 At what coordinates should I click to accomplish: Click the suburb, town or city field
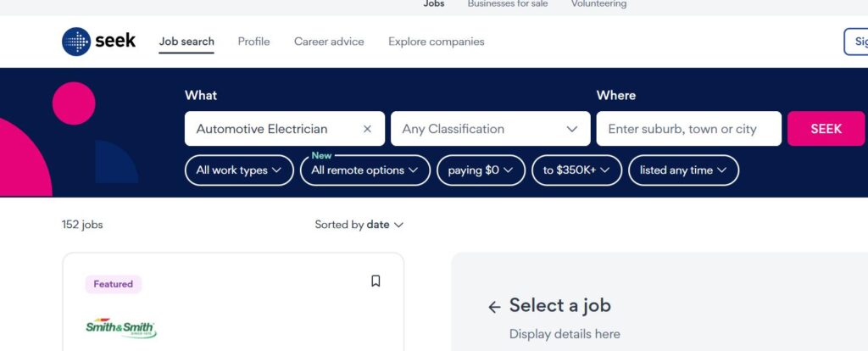(688, 129)
